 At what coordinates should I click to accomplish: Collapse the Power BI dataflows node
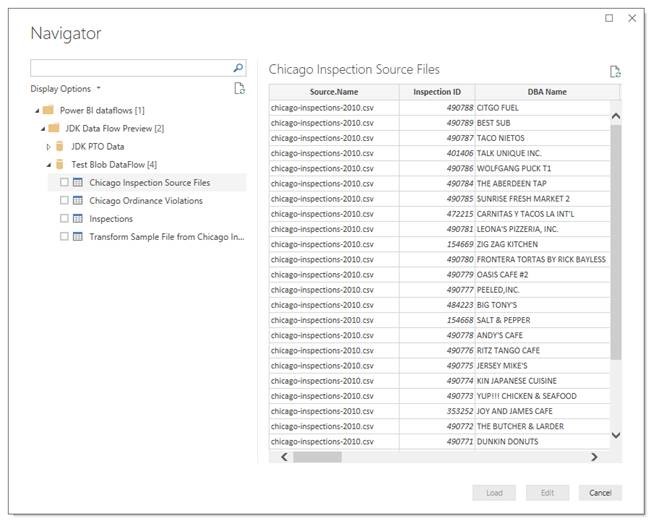click(37, 110)
